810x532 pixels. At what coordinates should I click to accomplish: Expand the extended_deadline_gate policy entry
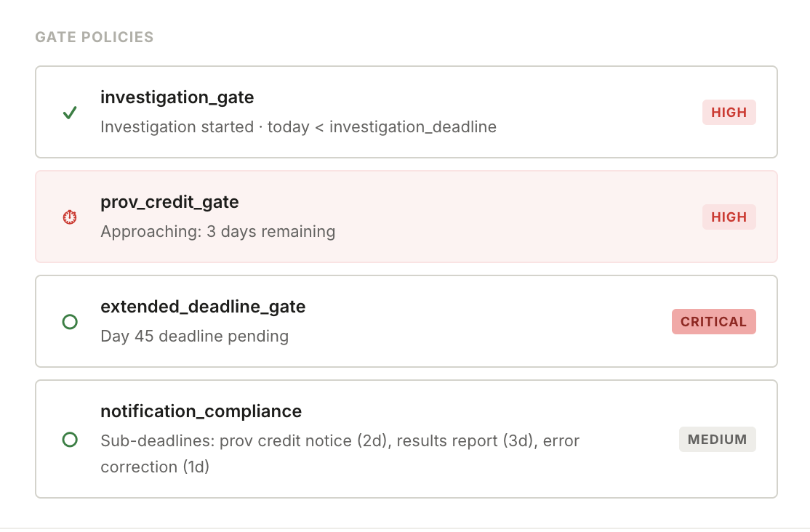coord(405,321)
